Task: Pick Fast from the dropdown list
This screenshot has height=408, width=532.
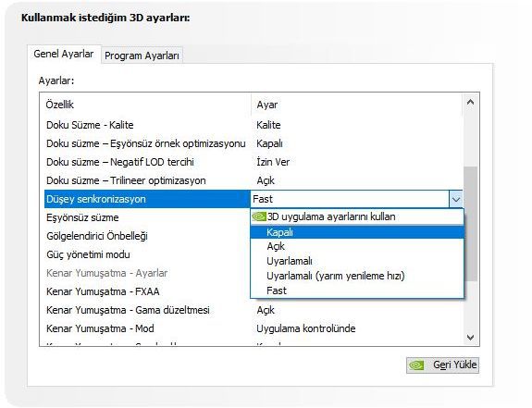Action: click(x=357, y=291)
